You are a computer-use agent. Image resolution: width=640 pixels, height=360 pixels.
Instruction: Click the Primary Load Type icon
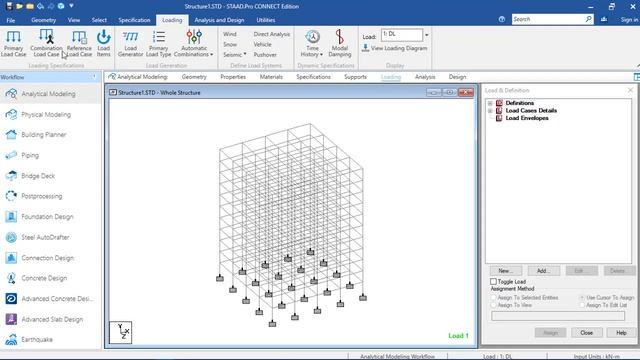pos(158,43)
